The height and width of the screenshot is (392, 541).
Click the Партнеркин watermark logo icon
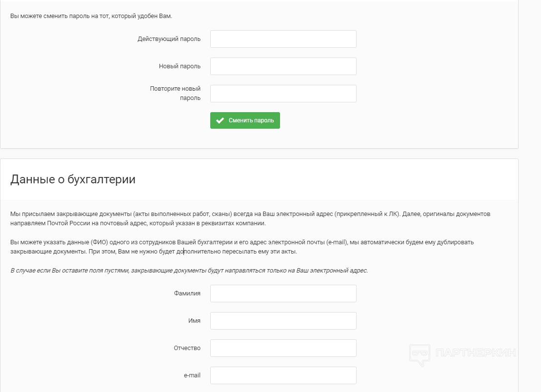coord(419,354)
